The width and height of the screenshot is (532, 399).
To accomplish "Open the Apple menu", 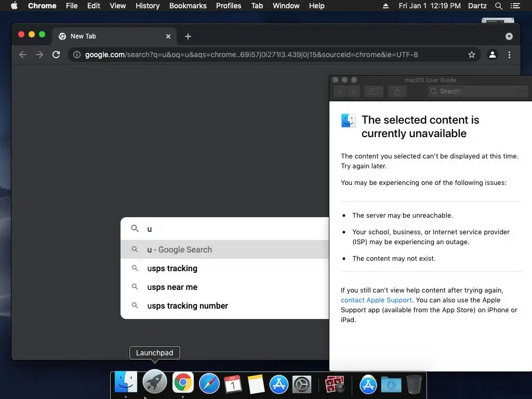I will [14, 6].
